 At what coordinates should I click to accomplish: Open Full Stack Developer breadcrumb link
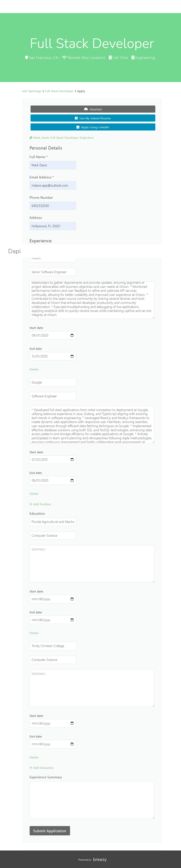(x=59, y=91)
